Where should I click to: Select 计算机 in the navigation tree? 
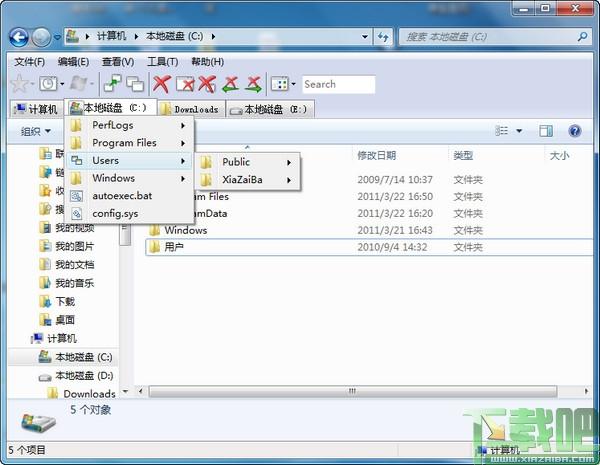click(54, 338)
